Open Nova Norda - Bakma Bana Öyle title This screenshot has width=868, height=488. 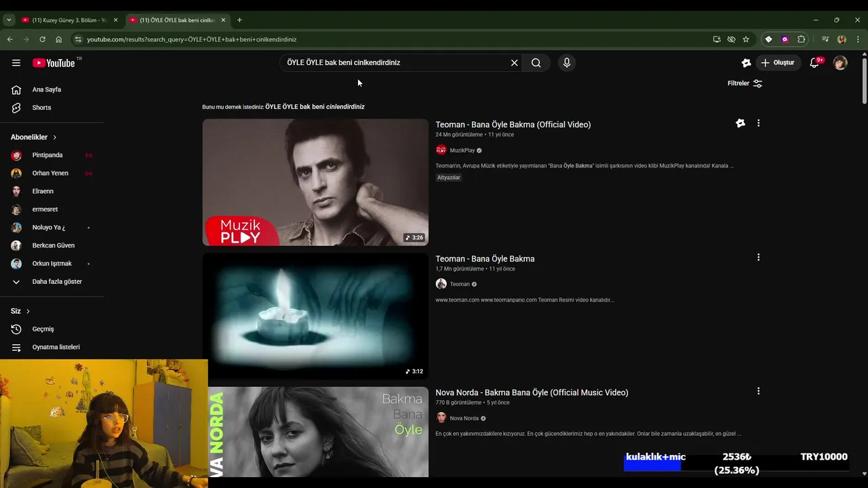point(532,392)
